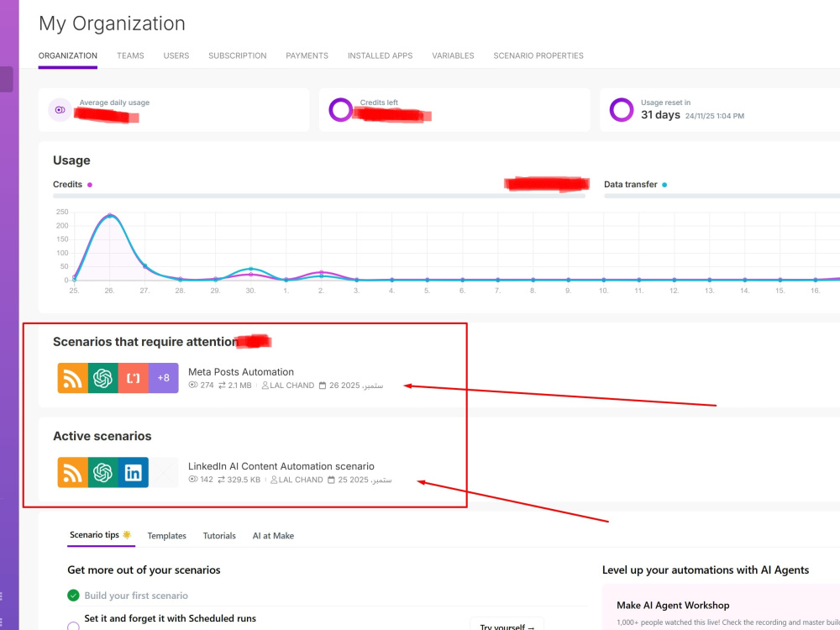This screenshot has height=630, width=840.
Task: Click the operations eye icon beside 142
Action: [193, 480]
